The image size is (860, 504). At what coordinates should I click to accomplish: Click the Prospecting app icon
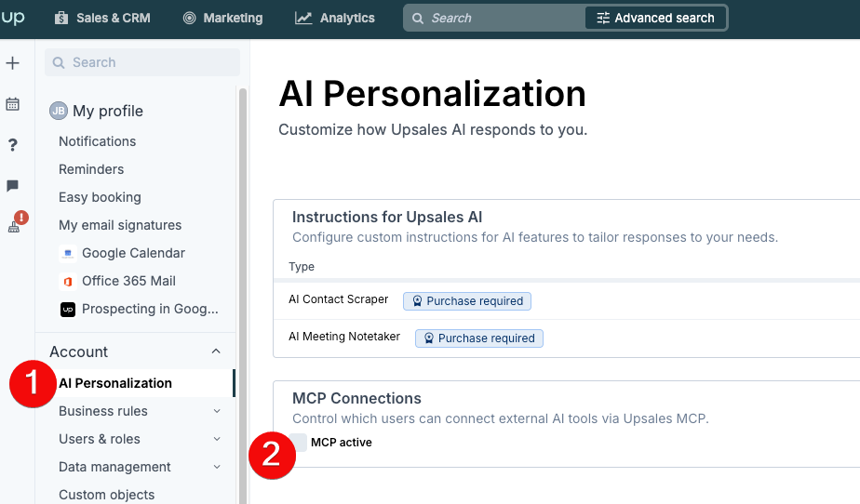[x=67, y=310]
